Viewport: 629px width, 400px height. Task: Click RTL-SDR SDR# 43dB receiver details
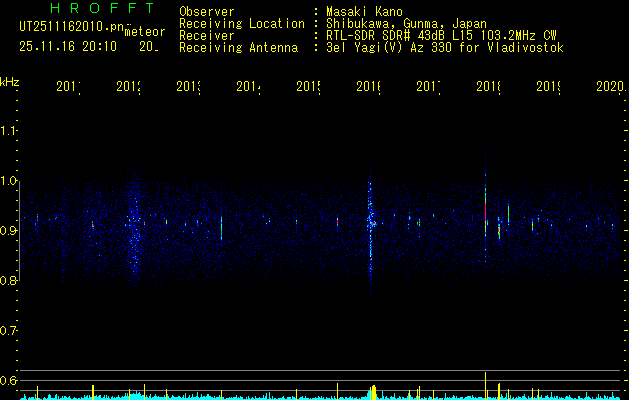(x=441, y=36)
